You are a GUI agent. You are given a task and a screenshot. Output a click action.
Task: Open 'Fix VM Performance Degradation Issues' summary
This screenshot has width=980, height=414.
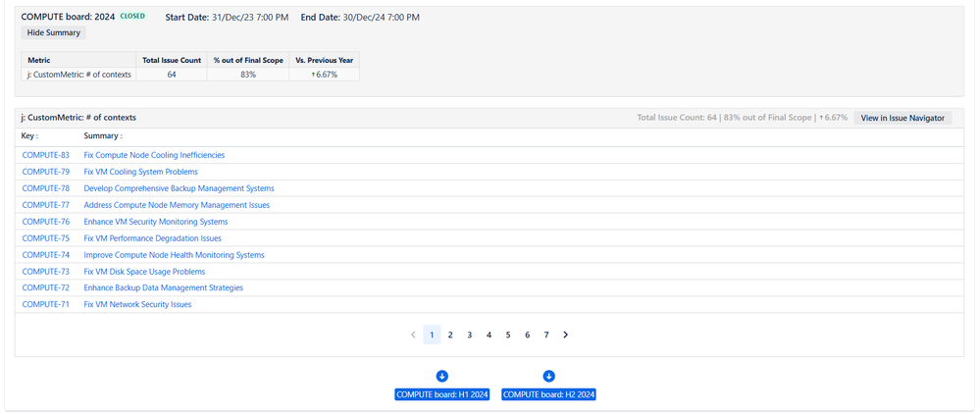pyautogui.click(x=152, y=238)
